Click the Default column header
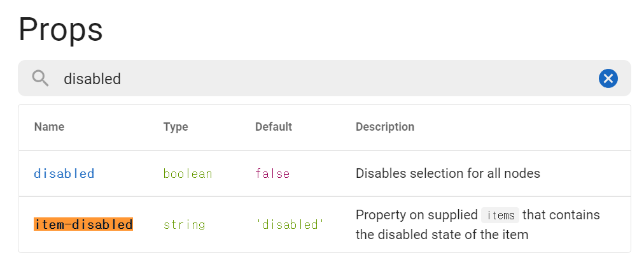Screen dimensions: 644x262 coord(273,127)
